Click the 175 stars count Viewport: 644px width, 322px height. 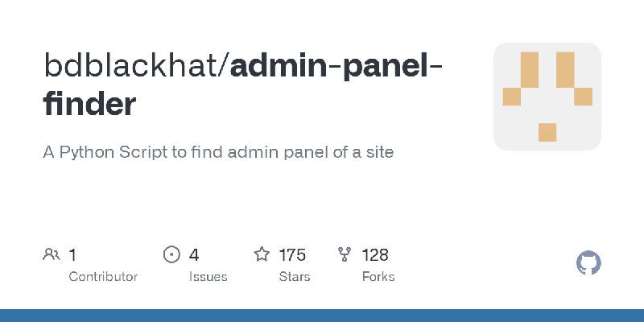(292, 255)
